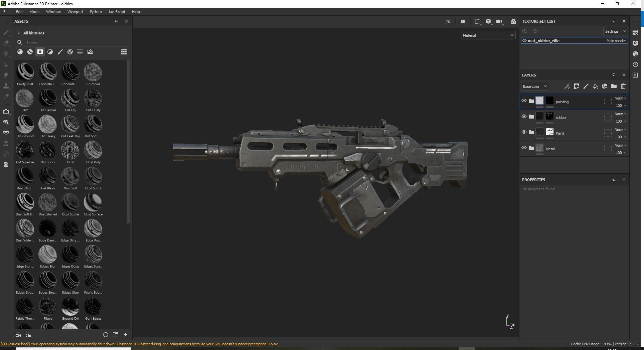
Task: Change blend mode of painting layer
Action: pyautogui.click(x=620, y=98)
